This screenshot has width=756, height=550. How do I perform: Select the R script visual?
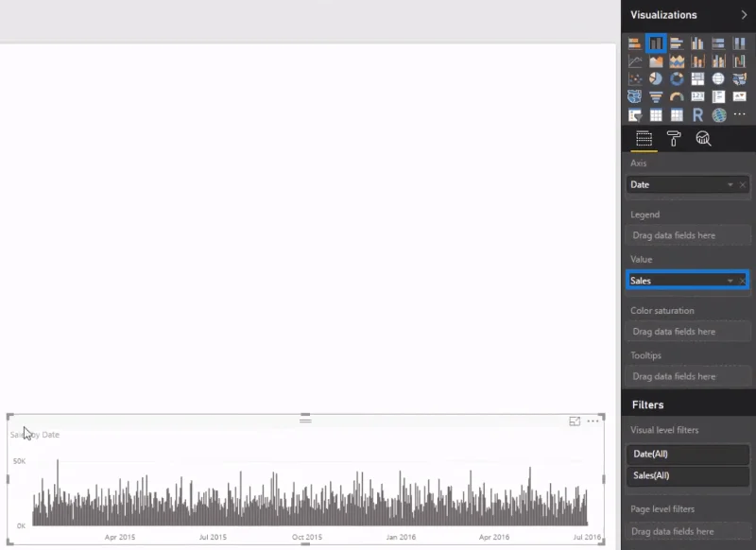697,115
